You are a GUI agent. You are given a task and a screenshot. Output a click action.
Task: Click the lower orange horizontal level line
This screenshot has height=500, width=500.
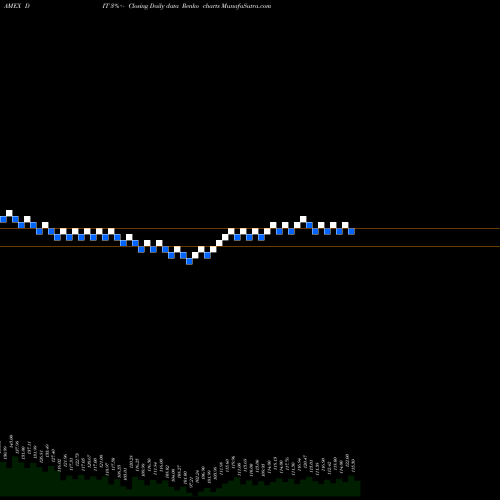250,247
